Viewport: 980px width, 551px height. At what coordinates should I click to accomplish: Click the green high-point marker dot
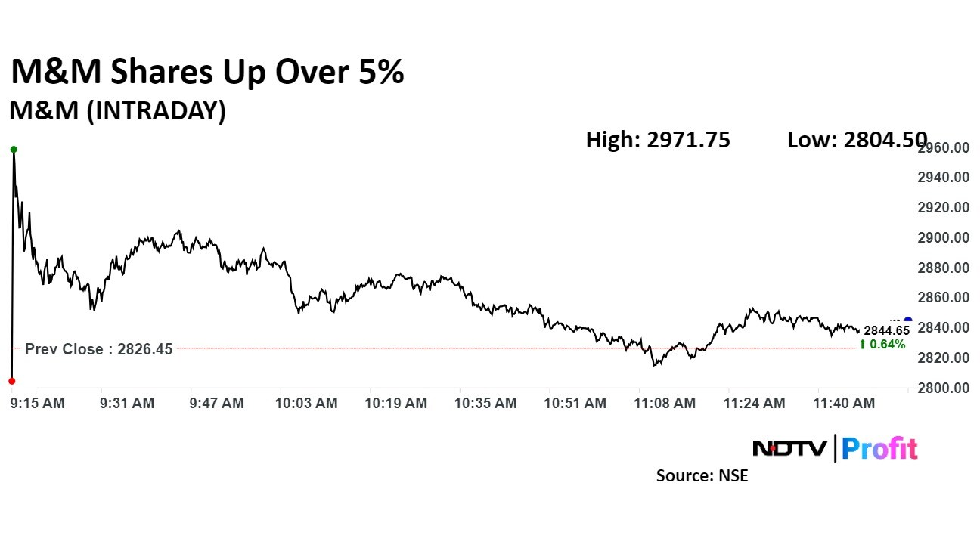click(14, 150)
